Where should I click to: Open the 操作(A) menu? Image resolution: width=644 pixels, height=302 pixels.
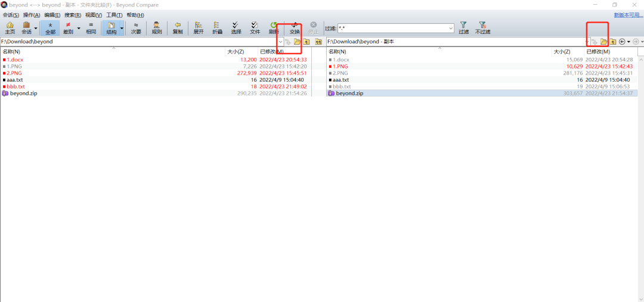[x=32, y=15]
